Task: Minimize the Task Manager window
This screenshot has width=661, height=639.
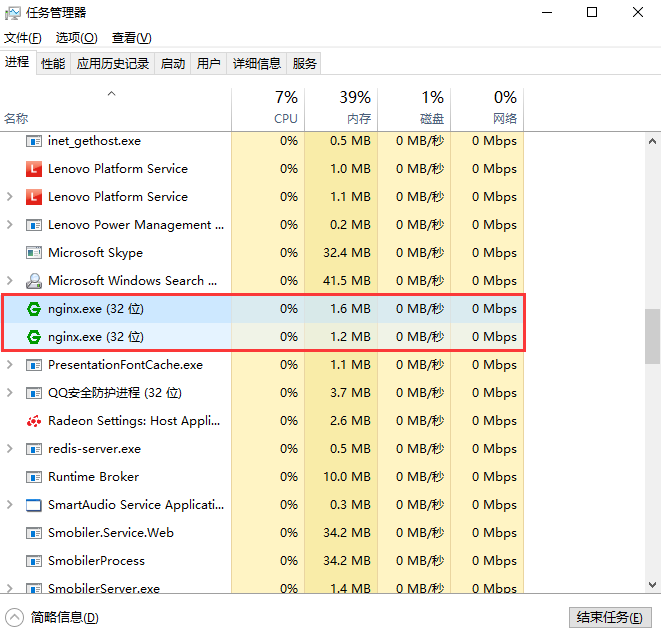Action: [x=547, y=13]
